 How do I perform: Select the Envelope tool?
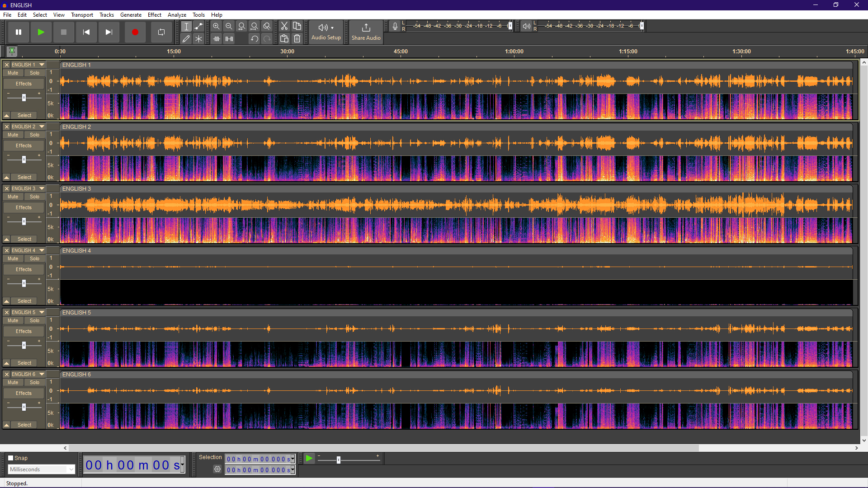(198, 26)
